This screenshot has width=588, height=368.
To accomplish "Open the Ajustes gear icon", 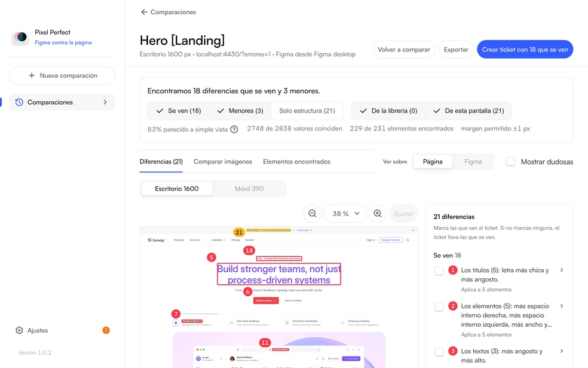I will click(x=19, y=330).
